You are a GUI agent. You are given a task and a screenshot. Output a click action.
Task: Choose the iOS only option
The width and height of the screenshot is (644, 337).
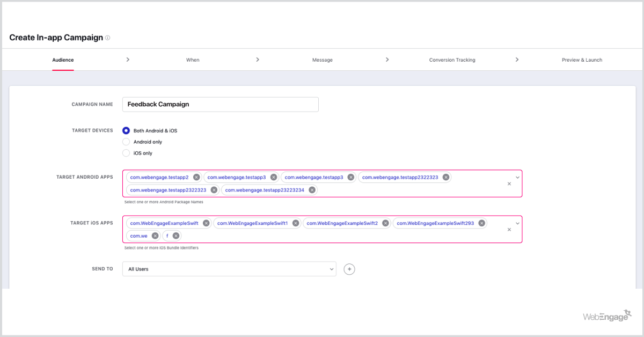126,153
